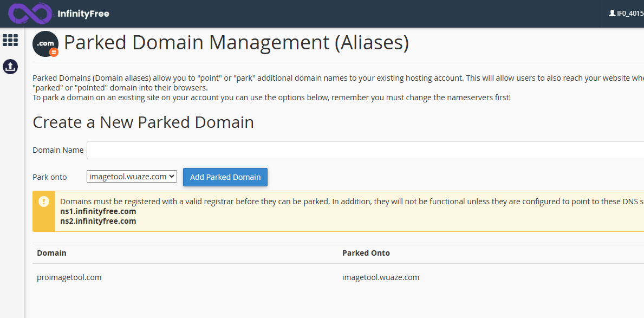Viewport: 644px width, 318px height.
Task: Select the proimagetool.com domain entry
Action: pyautogui.click(x=69, y=277)
